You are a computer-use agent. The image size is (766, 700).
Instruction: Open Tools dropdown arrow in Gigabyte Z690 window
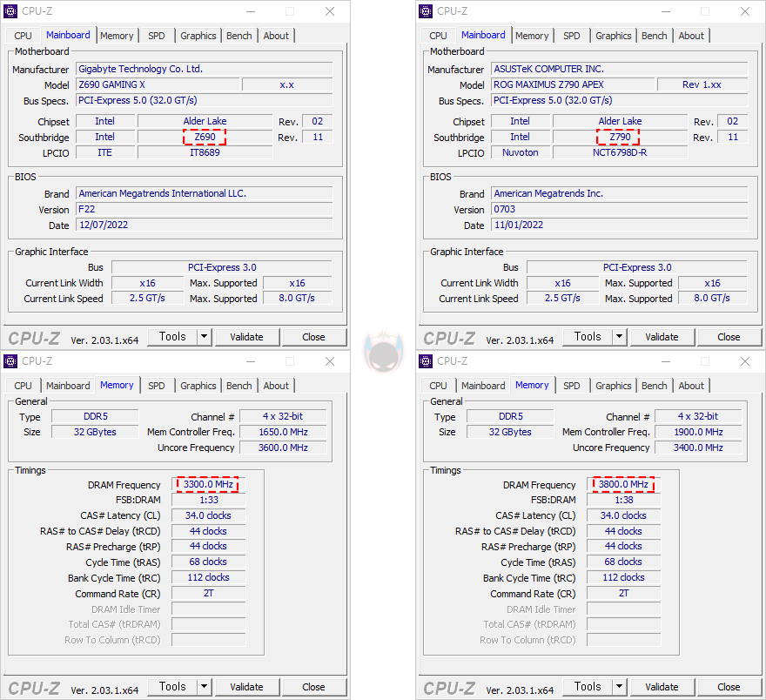point(204,337)
